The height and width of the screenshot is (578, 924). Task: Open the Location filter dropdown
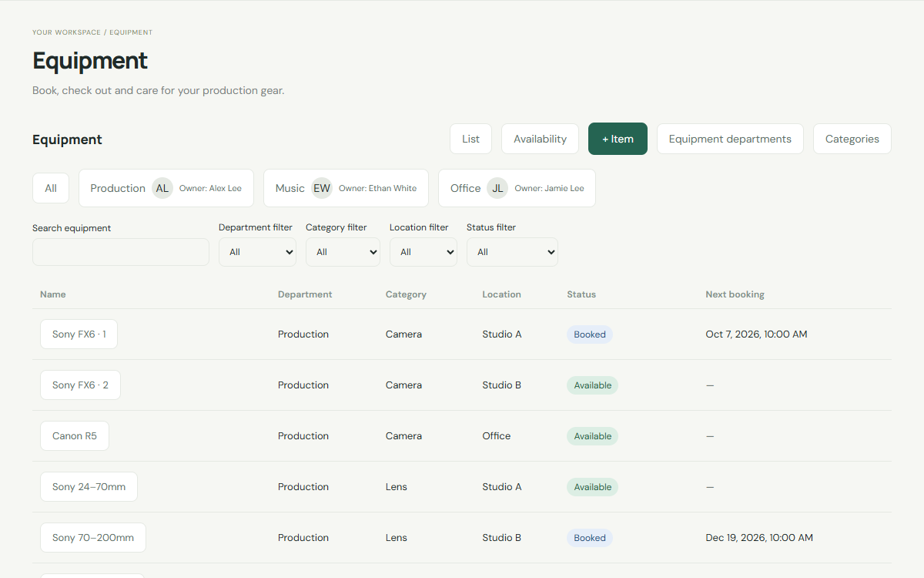[423, 252]
